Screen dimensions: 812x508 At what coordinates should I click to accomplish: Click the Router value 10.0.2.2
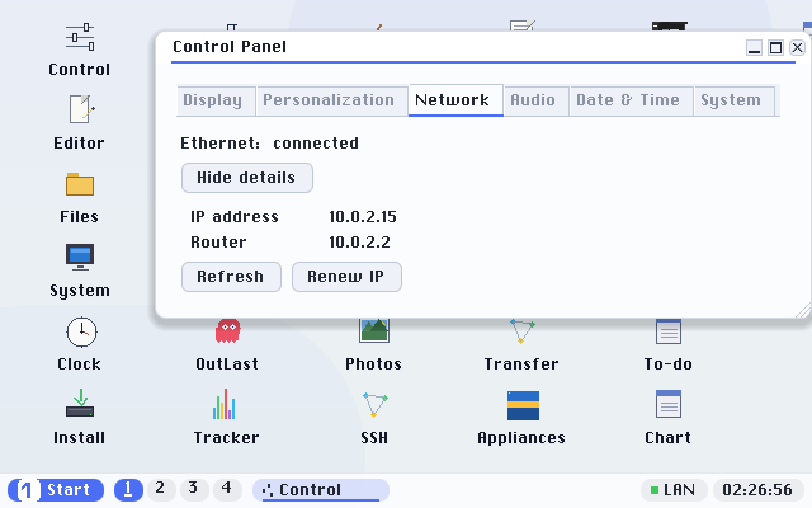click(x=360, y=243)
